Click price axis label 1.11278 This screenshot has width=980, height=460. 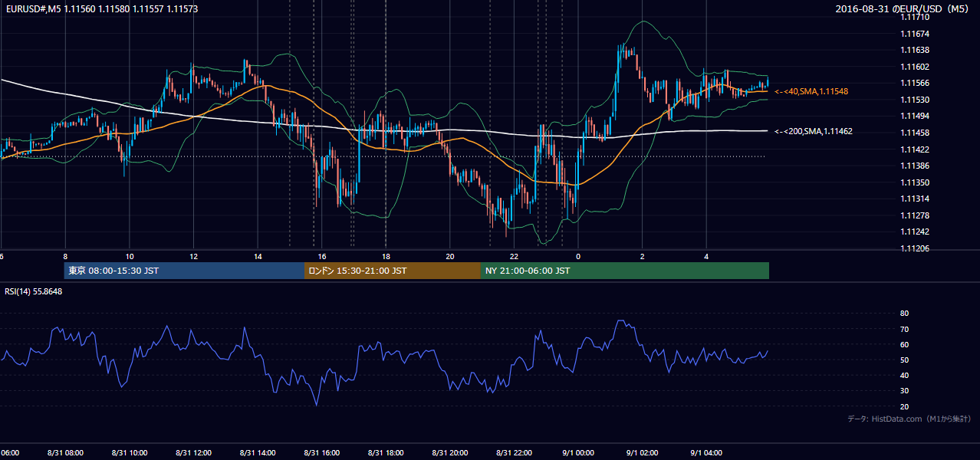click(x=914, y=215)
